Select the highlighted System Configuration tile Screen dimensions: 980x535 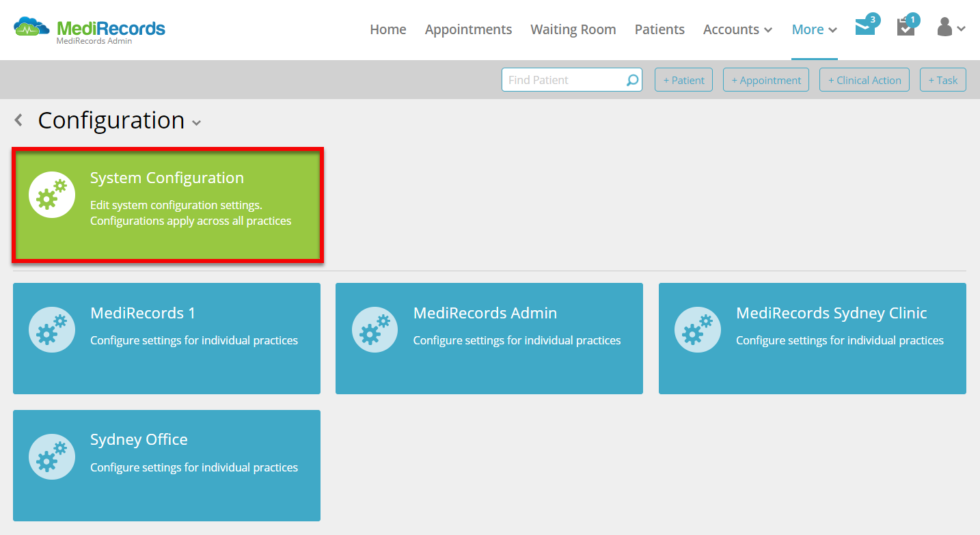pos(167,205)
